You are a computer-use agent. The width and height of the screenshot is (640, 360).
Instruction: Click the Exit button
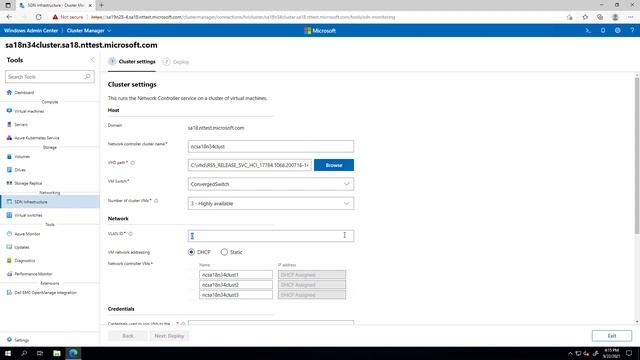coord(612,336)
